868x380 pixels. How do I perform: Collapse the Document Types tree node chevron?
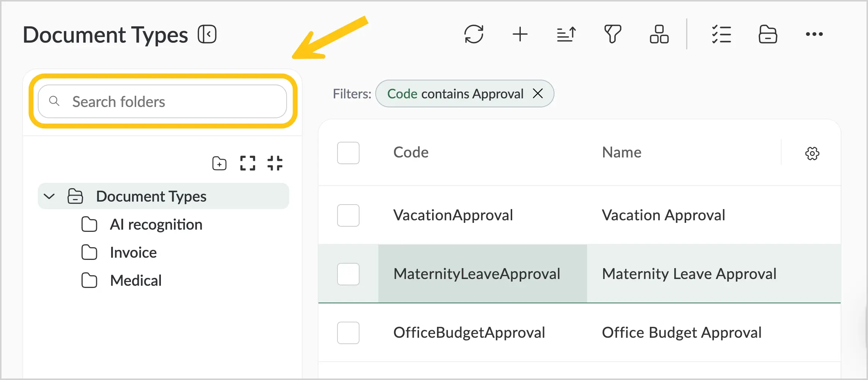tap(49, 196)
